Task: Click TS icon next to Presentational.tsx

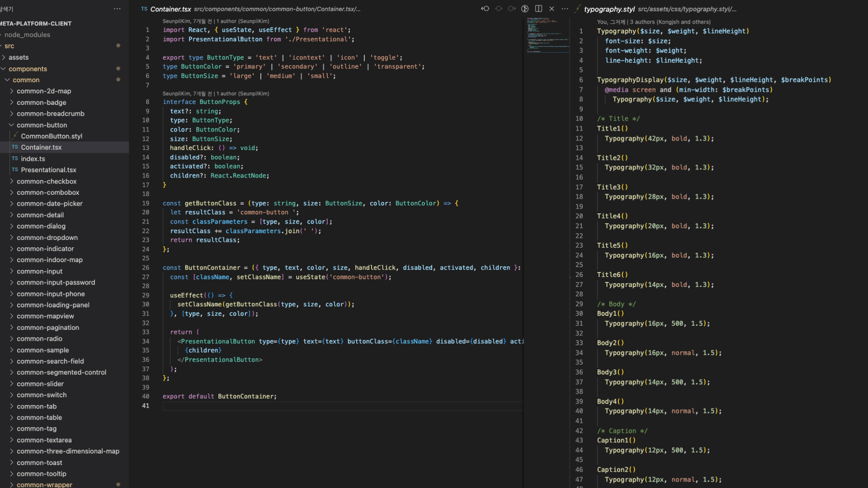Action: [15, 170]
